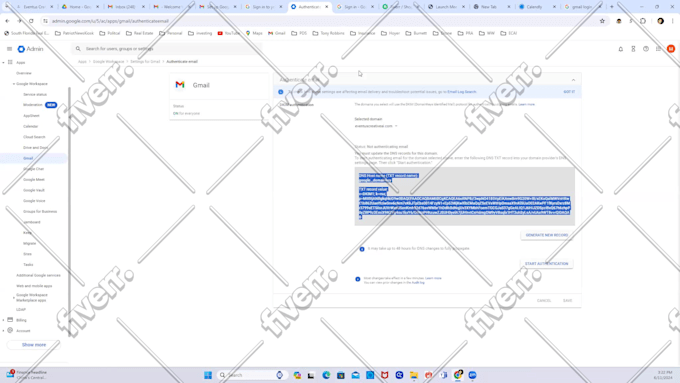The width and height of the screenshot is (680, 383).
Task: Open Groups for Business in the sidebar
Action: coord(40,212)
